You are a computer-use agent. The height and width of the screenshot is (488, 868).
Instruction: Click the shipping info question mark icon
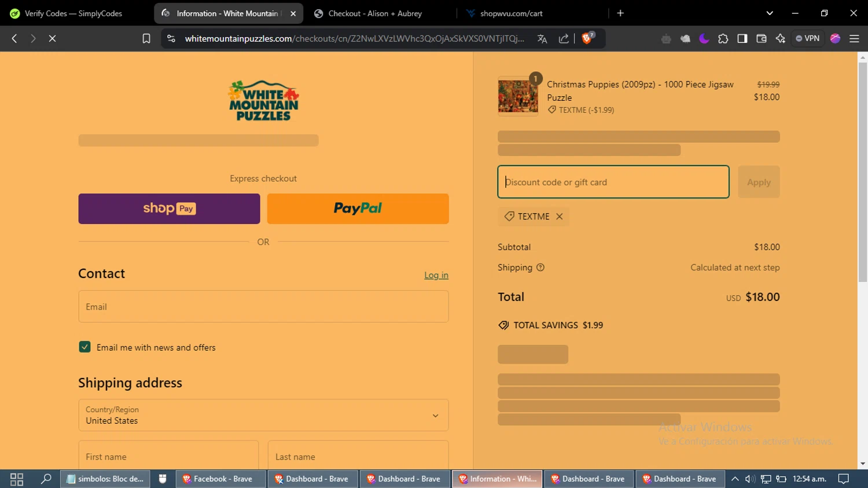[540, 267]
